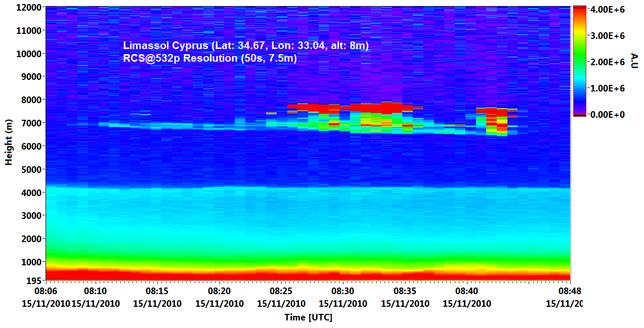Click the 7000 height tick label
This screenshot has height=328, width=644.
32,123
